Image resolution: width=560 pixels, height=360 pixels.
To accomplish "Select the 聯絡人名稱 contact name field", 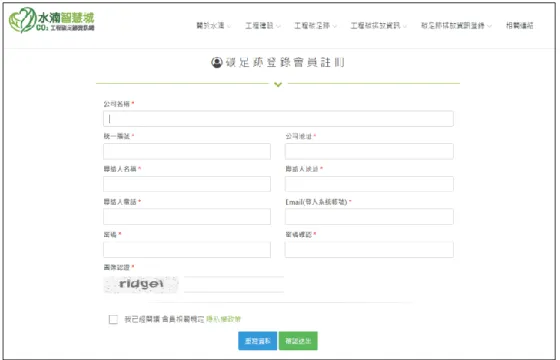I will pyautogui.click(x=187, y=184).
